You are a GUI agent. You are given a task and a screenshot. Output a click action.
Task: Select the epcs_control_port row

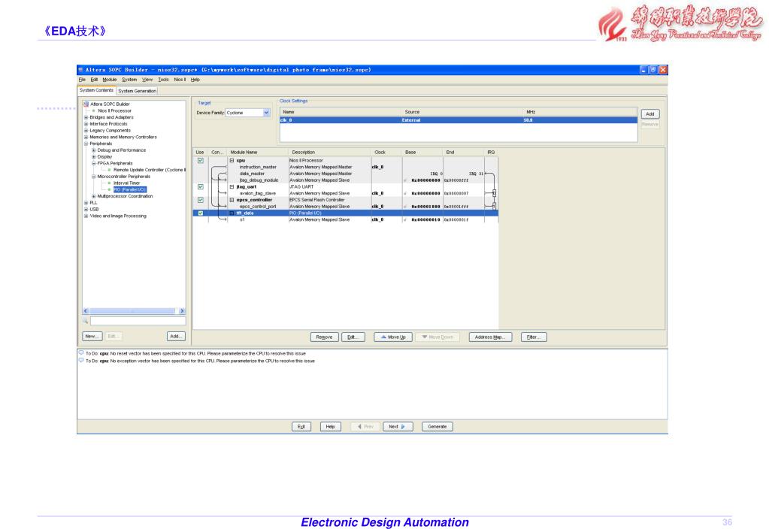tap(346, 207)
